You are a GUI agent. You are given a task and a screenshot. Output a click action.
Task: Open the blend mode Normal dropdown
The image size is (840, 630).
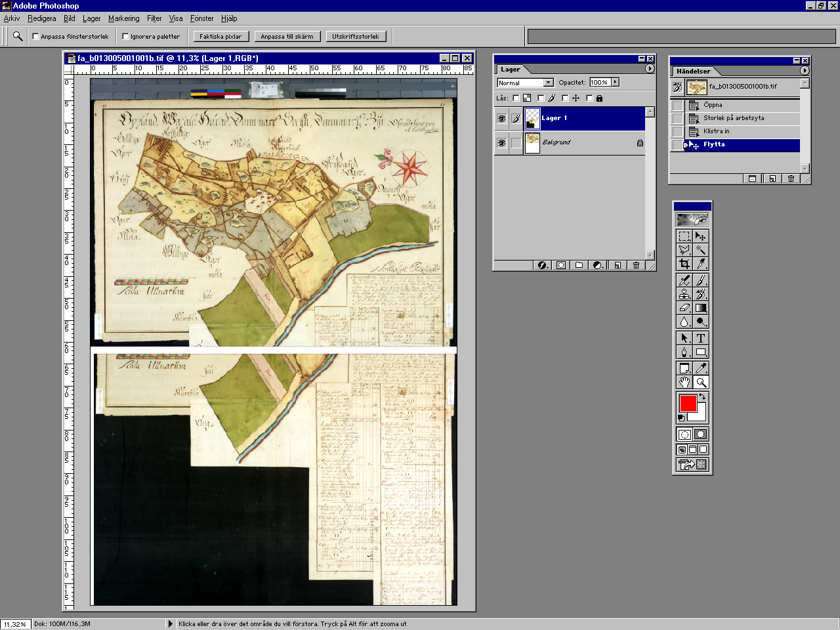(x=525, y=83)
